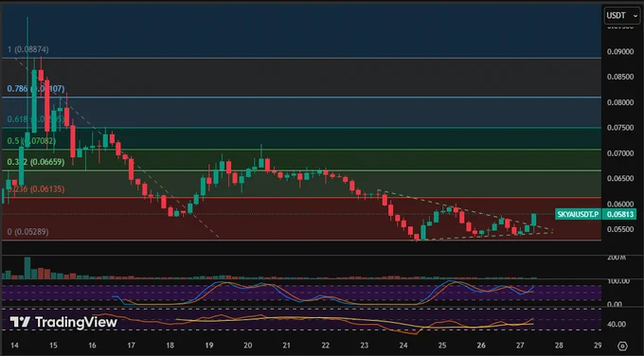Viewport: 644px width, 356px height.
Task: Select the SKYAIUSDT.P symbol price label
Action: click(x=578, y=214)
